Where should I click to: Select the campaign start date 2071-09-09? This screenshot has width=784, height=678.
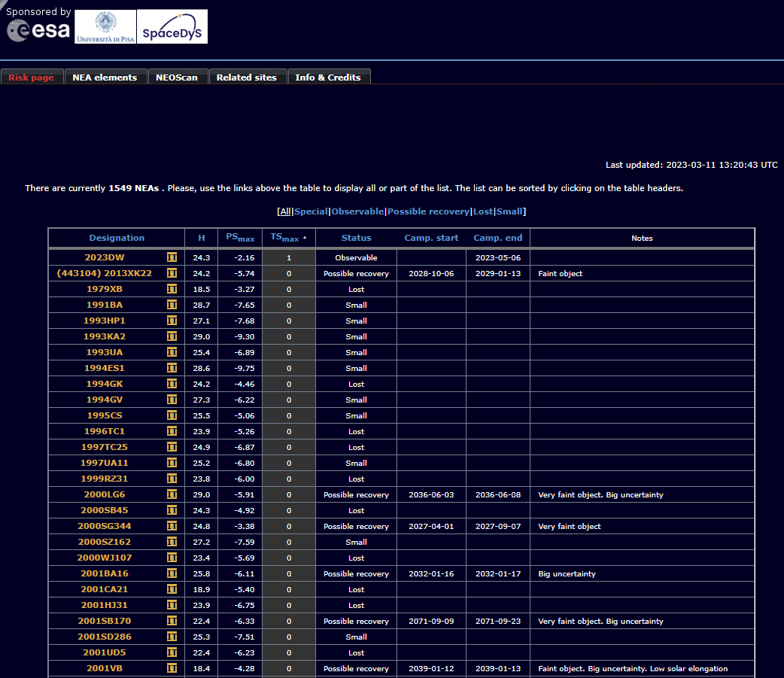tap(431, 621)
